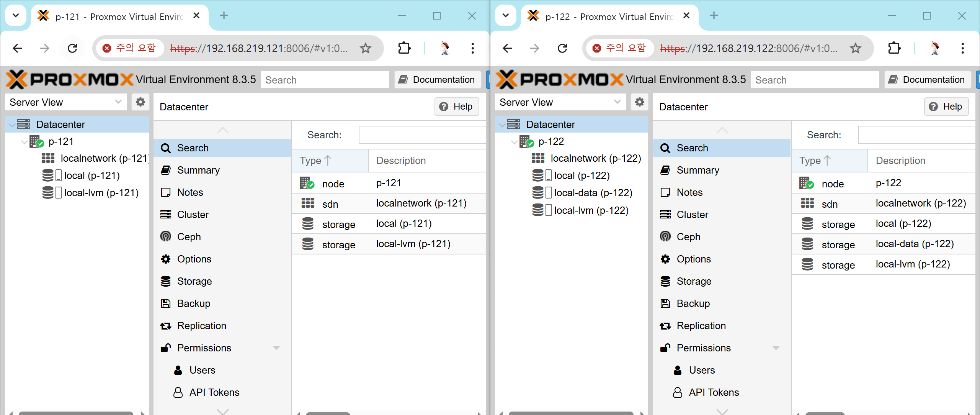Viewport: 980px width, 415px height.
Task: Click the gear icon in left Server View panel
Action: click(140, 102)
